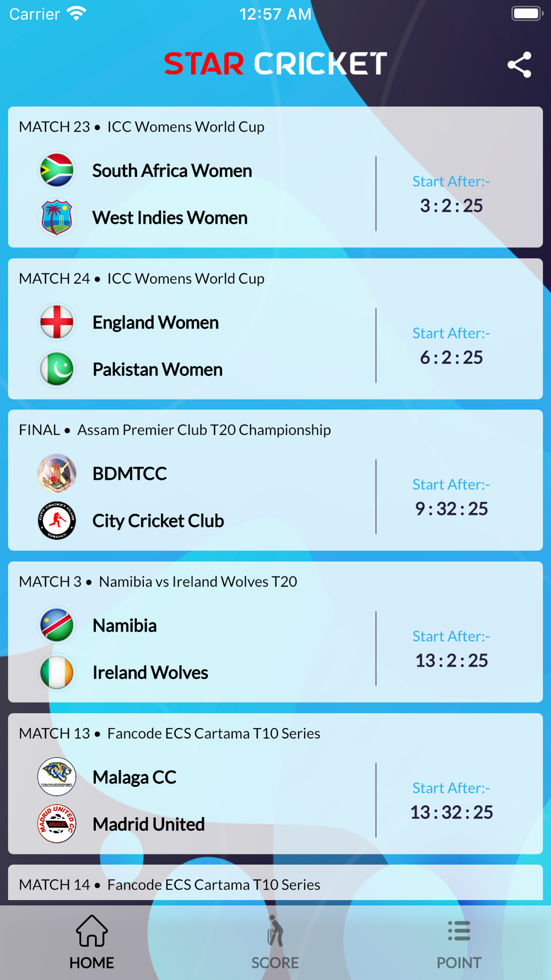Viewport: 551px width, 980px height.
Task: Tap the City Cricket Club logo
Action: tap(57, 520)
